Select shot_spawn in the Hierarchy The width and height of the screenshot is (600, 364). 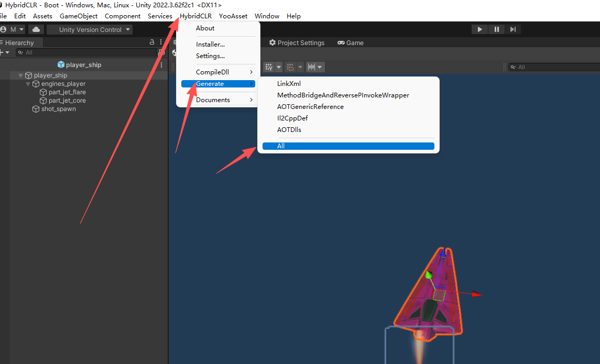59,109
